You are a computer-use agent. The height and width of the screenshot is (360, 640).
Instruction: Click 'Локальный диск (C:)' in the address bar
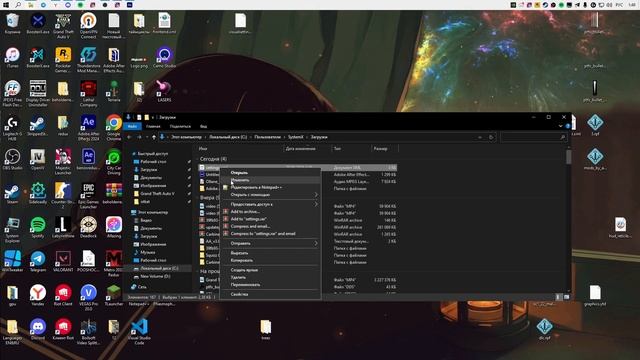coord(228,137)
